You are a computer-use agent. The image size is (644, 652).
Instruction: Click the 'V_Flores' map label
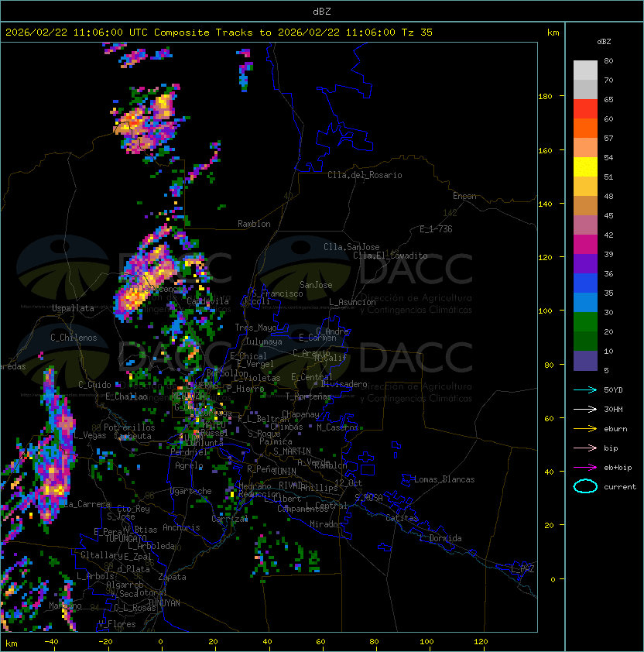(x=117, y=624)
